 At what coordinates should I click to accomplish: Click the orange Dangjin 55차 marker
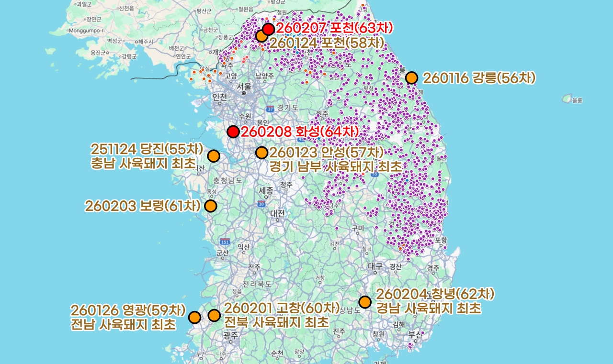(214, 155)
